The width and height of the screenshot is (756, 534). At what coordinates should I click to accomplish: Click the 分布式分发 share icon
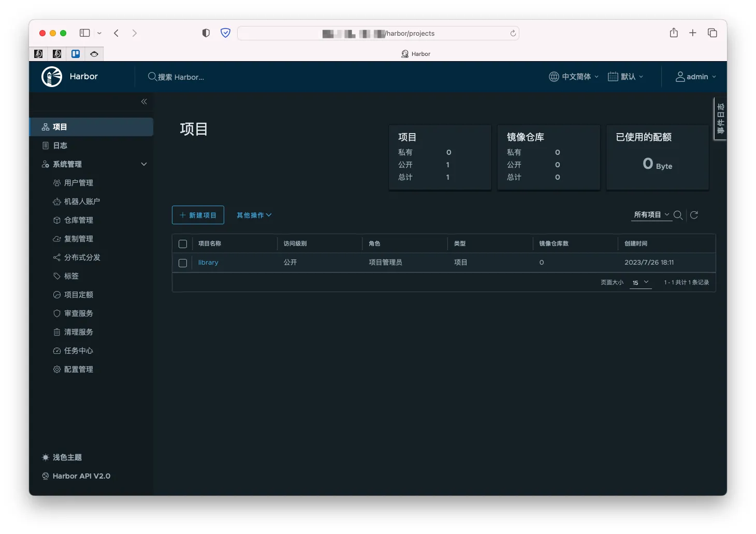click(57, 257)
